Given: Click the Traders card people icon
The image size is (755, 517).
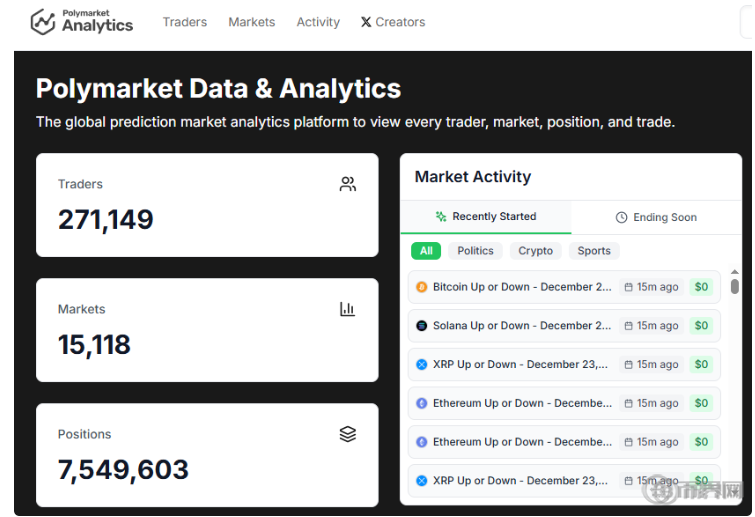Looking at the screenshot, I should 348,184.
